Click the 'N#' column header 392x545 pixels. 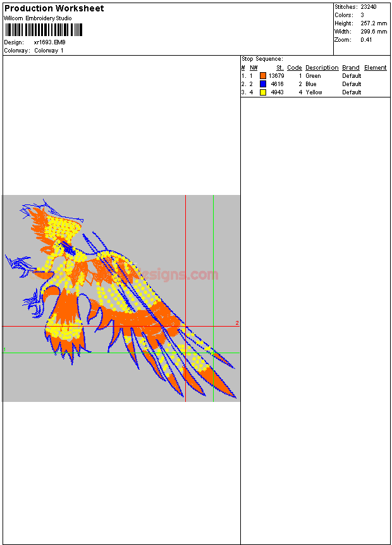[x=254, y=68]
